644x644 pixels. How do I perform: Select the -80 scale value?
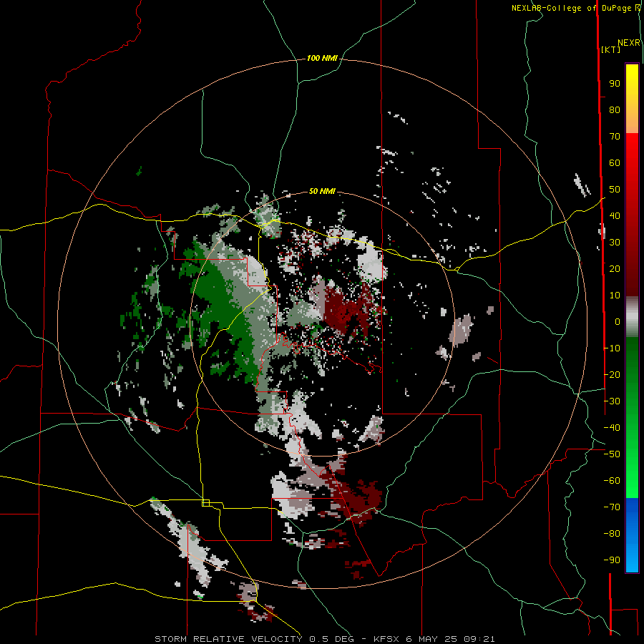click(x=612, y=534)
